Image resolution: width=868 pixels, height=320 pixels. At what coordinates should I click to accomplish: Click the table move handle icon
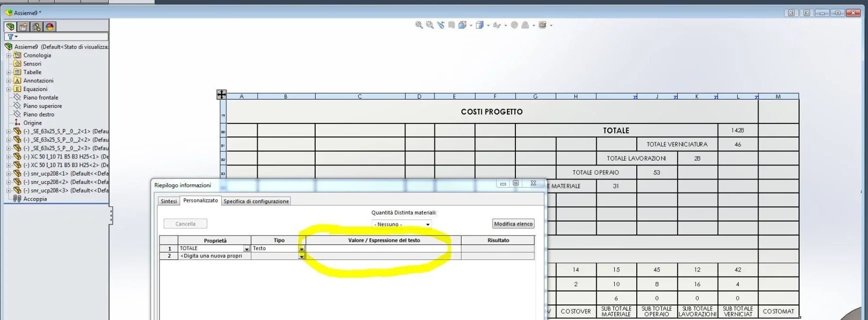(x=221, y=94)
